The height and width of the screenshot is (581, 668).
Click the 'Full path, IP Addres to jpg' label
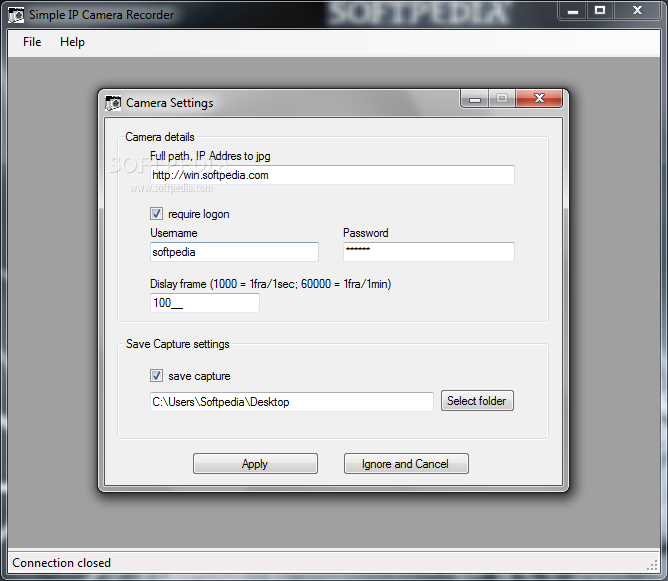click(x=210, y=156)
